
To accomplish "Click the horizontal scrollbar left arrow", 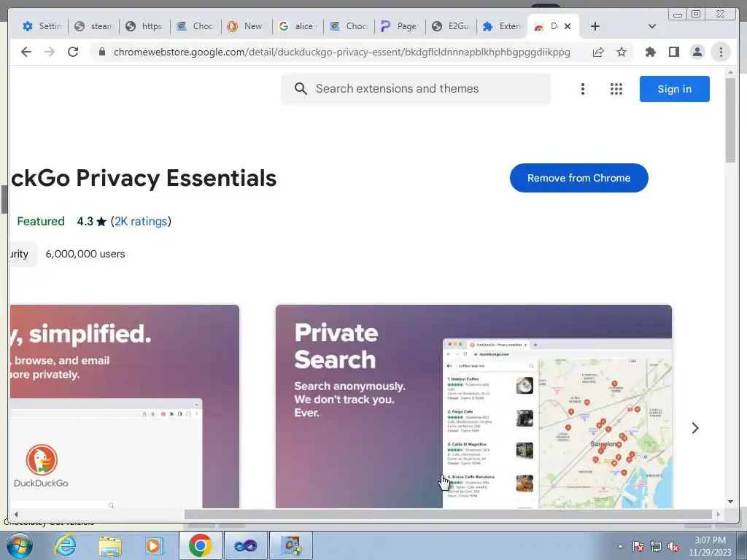I will click(16, 514).
